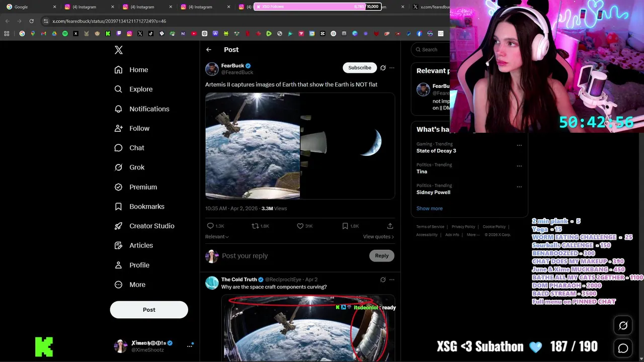Open the Relevant sort dropdown
Screen dimensions: 644x362
tap(217, 237)
